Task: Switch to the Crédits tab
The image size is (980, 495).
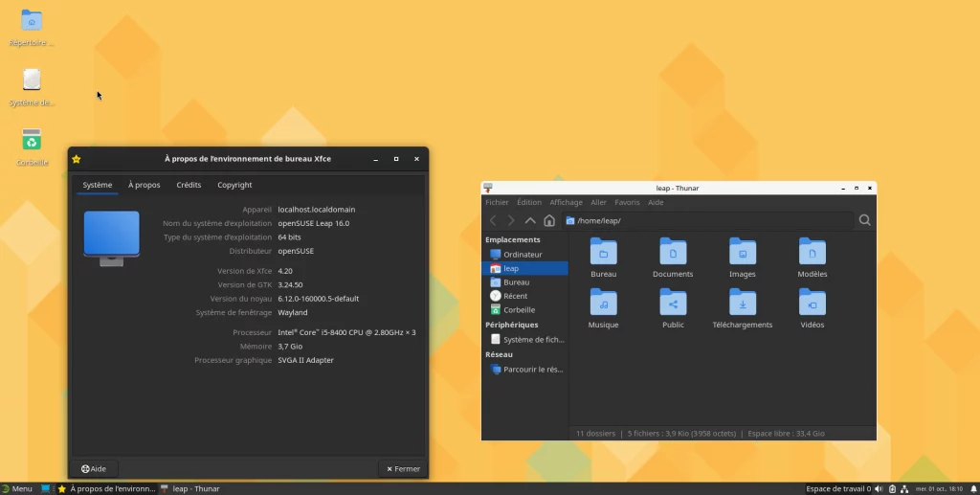Action: point(189,185)
